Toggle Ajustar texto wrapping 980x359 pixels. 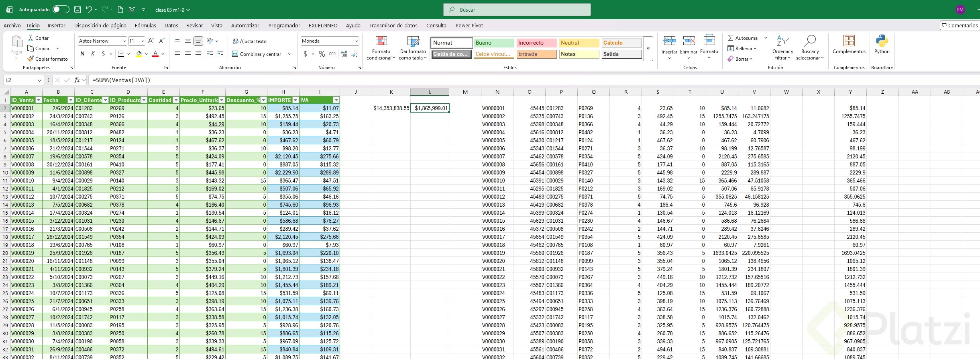[x=249, y=41]
